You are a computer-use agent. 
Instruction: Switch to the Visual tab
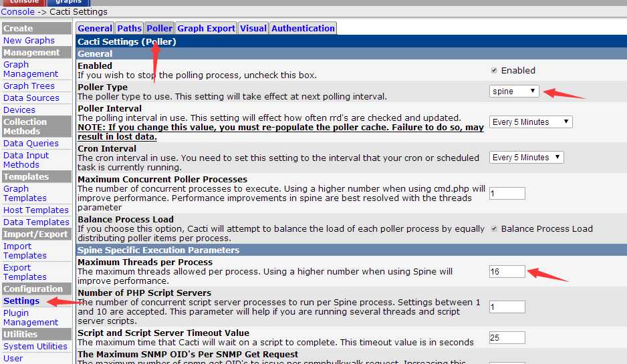pyautogui.click(x=253, y=28)
